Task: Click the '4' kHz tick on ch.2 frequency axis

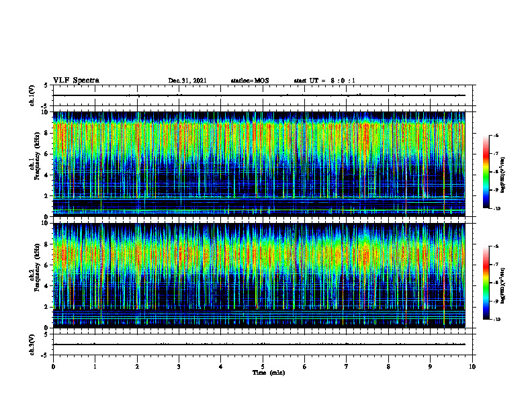Action: 47,286
